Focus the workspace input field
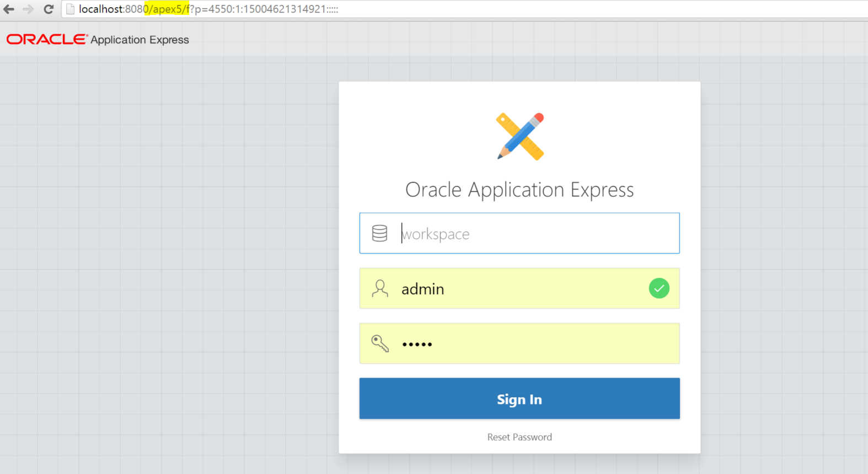This screenshot has width=868, height=474. (519, 233)
